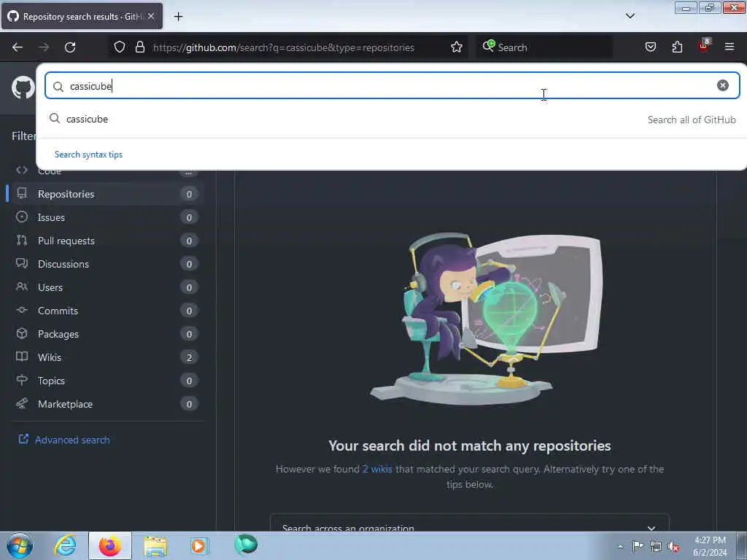Click the Firefox address bar URL

click(x=284, y=47)
